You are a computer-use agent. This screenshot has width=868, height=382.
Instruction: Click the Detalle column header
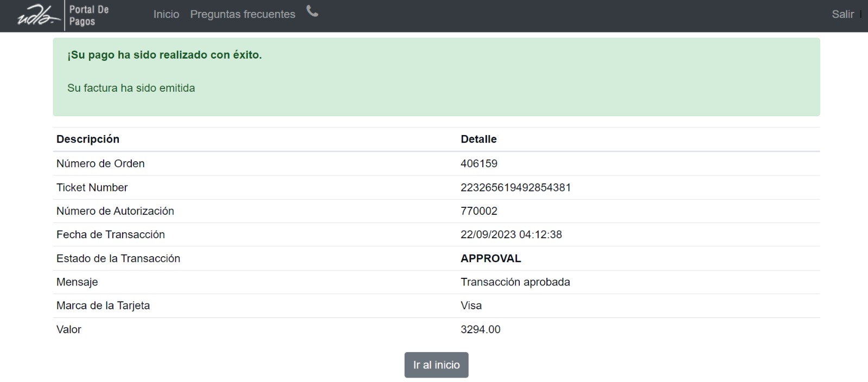(478, 139)
